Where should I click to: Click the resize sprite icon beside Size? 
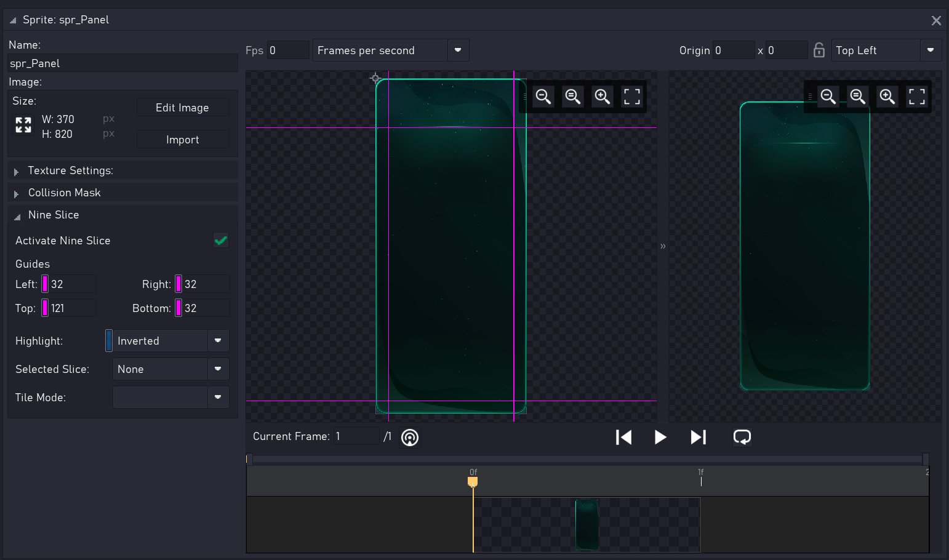tap(23, 126)
